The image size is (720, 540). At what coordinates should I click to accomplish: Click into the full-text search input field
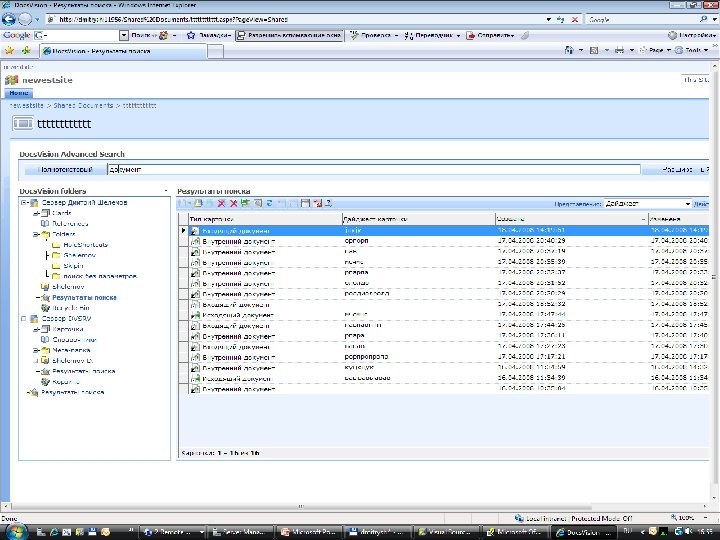[x=374, y=169]
